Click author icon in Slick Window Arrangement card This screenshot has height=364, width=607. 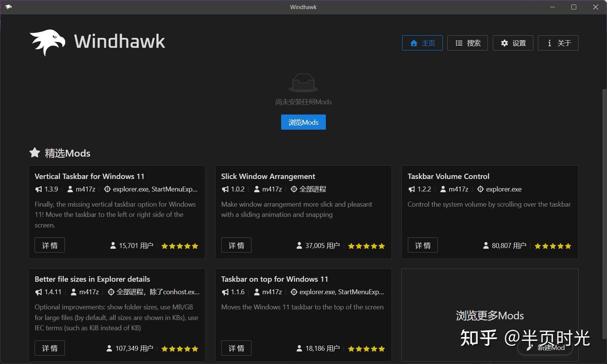click(x=257, y=189)
